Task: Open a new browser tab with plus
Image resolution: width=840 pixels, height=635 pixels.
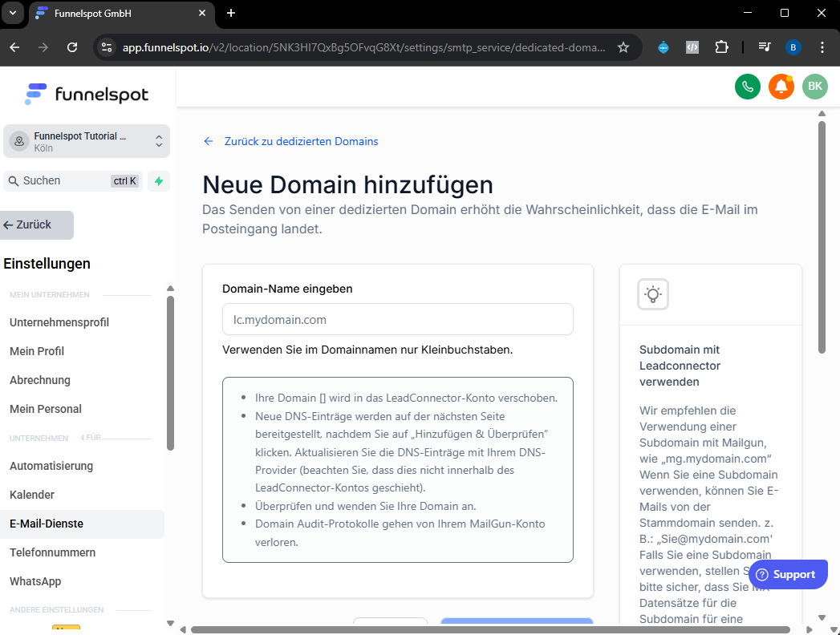Action: click(x=231, y=13)
